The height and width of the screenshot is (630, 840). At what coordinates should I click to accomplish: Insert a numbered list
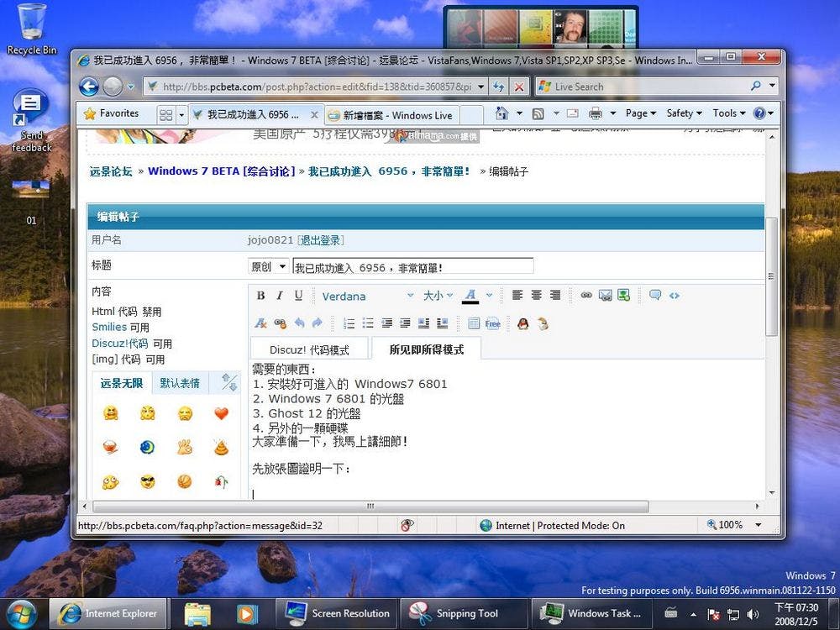click(349, 323)
